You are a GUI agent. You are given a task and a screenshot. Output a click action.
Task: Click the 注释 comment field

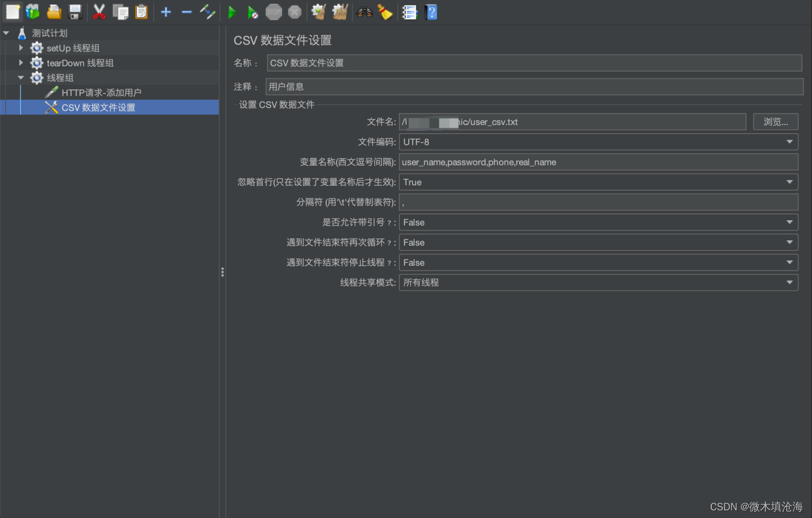click(x=534, y=87)
